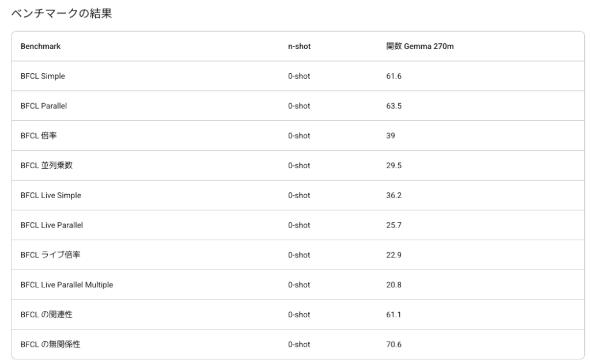
Task: Click the BFCL Parallel benchmark name
Action: click(44, 106)
